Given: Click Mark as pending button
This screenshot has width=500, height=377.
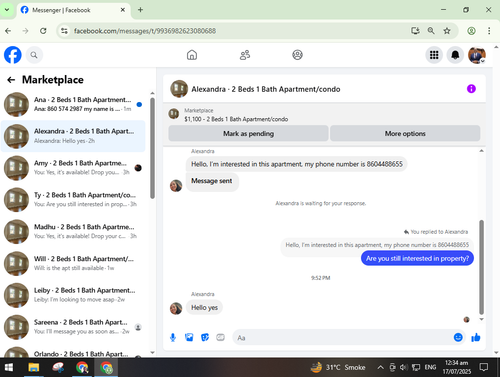Looking at the screenshot, I should click(x=248, y=133).
